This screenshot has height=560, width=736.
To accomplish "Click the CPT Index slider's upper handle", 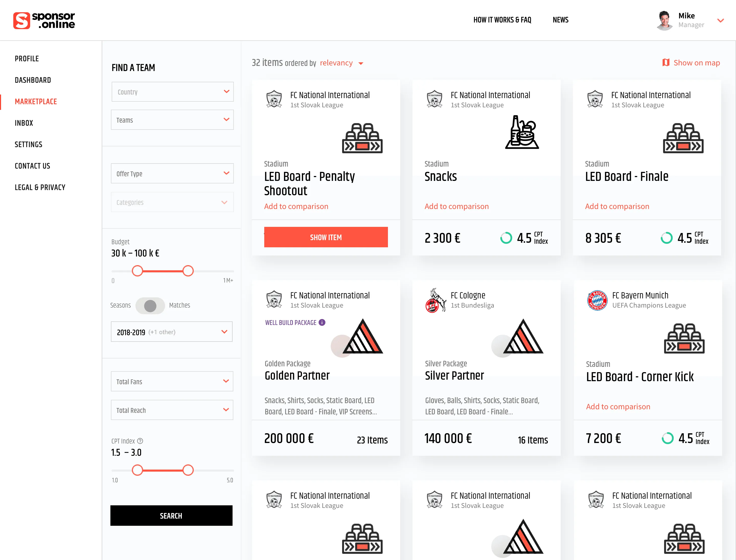I will coord(188,470).
